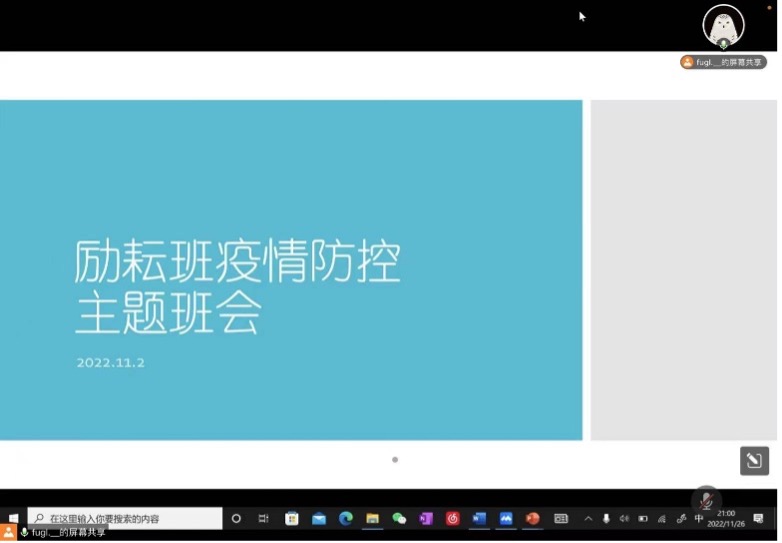The width and height of the screenshot is (782, 543).
Task: Expand the hidden system tray icons chevron
Action: coord(588,519)
